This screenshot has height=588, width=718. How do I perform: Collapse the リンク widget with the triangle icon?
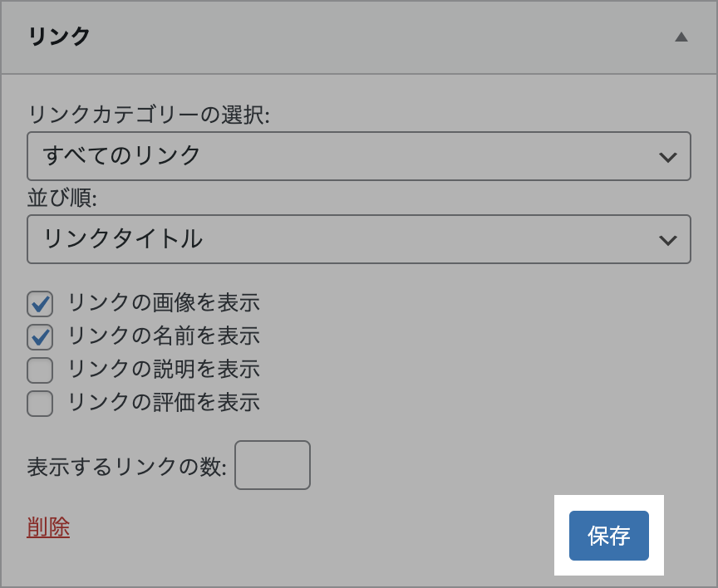coord(681,37)
